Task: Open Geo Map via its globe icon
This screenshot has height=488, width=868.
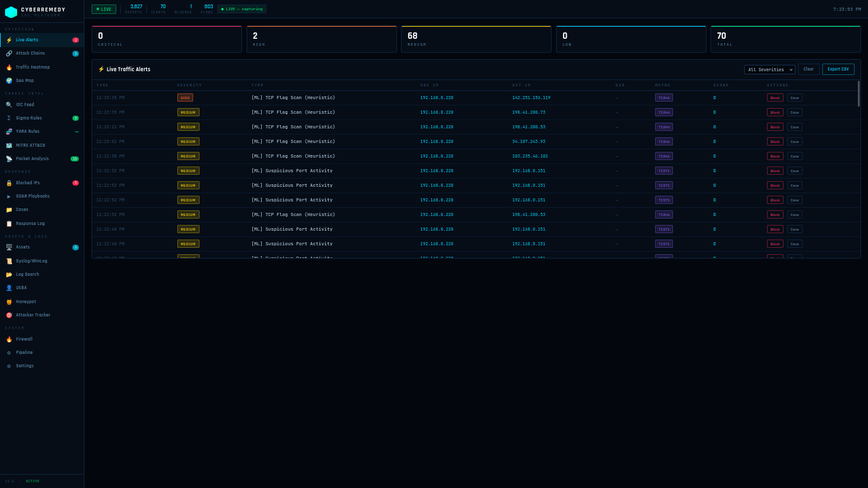Action: (9, 81)
